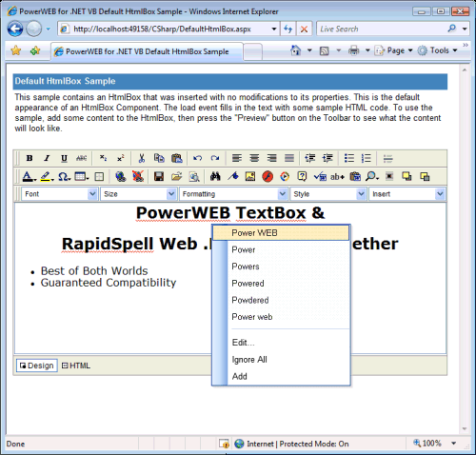Copy selection using the copy icon
This screenshot has height=455, width=476.
(x=159, y=158)
